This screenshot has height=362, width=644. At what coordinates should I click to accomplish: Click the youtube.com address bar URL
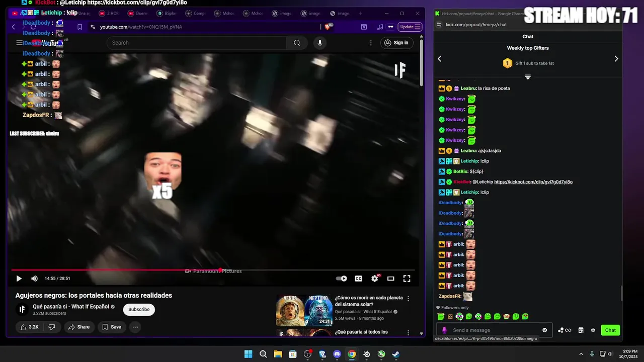141,27
